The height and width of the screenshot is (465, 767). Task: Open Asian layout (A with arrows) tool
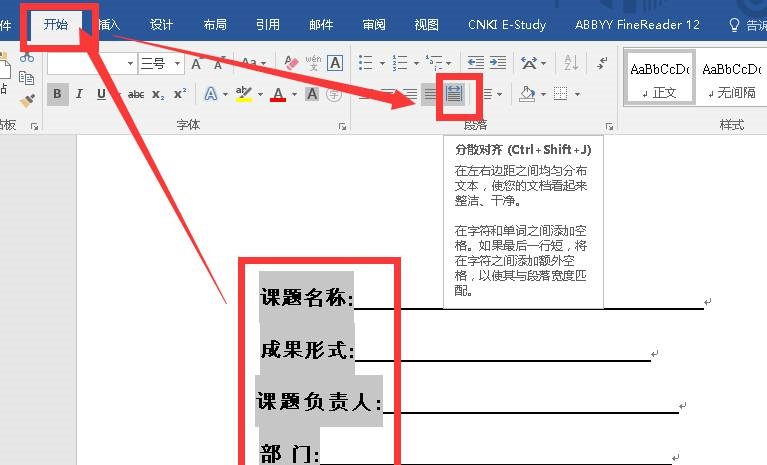coord(529,63)
